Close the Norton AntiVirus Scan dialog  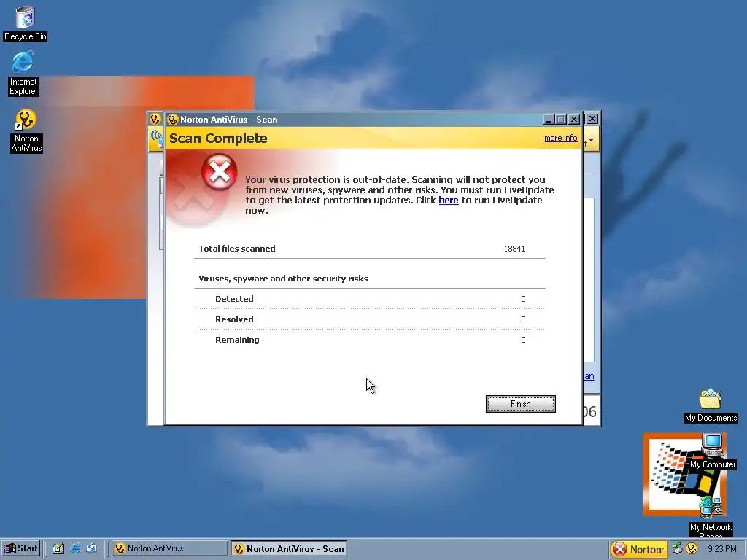pyautogui.click(x=574, y=120)
